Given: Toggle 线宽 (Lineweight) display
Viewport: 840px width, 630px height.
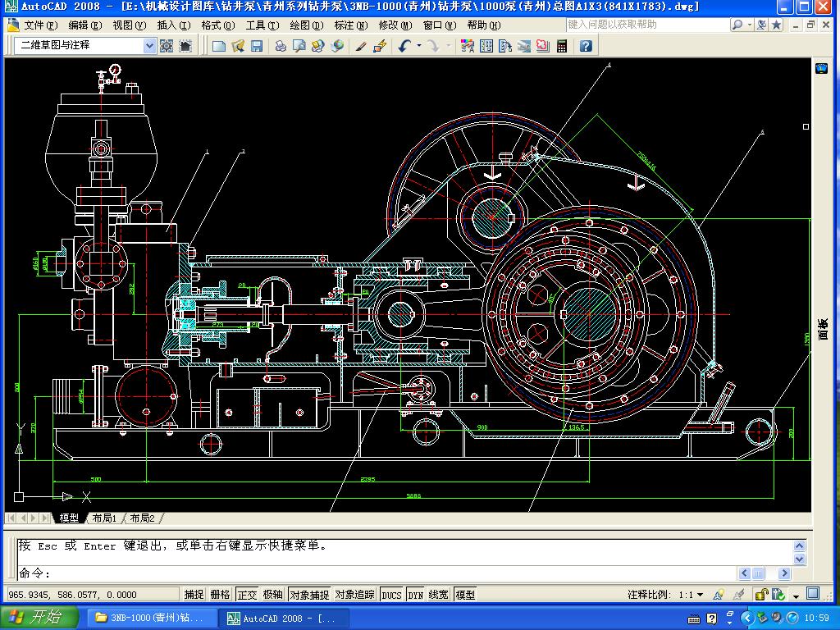Looking at the screenshot, I should tap(439, 595).
